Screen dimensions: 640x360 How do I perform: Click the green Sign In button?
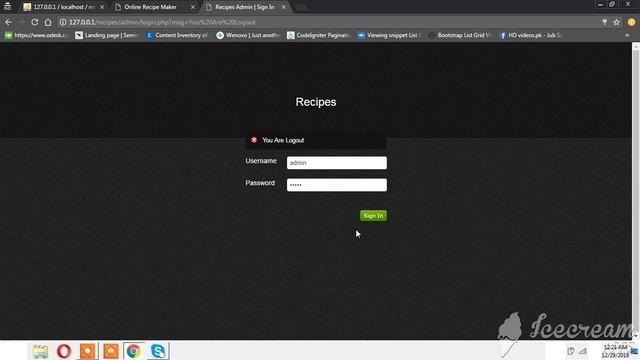pyautogui.click(x=373, y=216)
